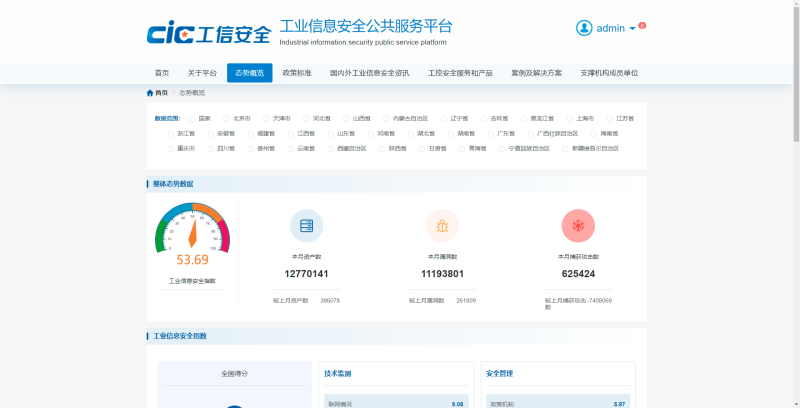The image size is (800, 408).
Task: Pick 西藏自治区 radio option
Action: point(330,149)
